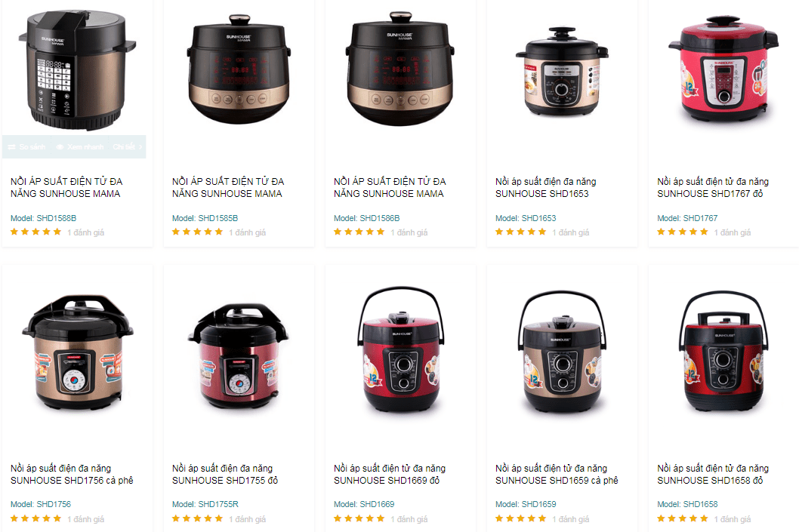The image size is (799, 532).
Task: Open the SHD1585B cooker product image
Action: (239, 68)
